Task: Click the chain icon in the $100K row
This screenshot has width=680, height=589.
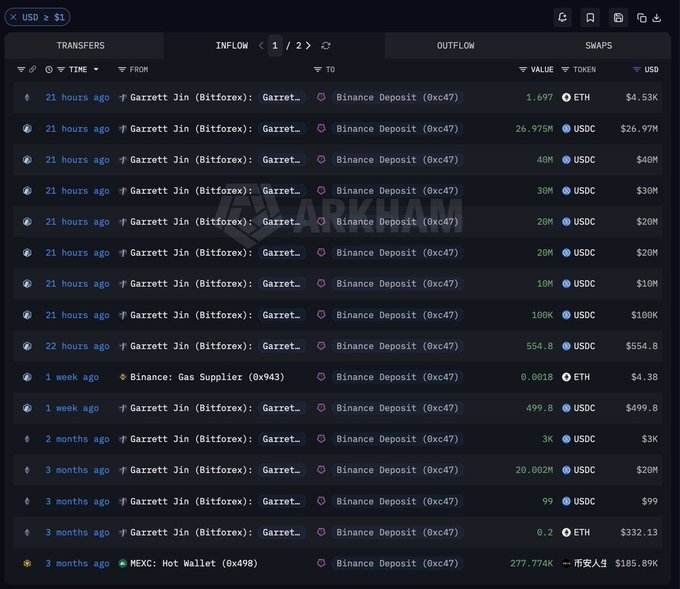Action: (27, 315)
